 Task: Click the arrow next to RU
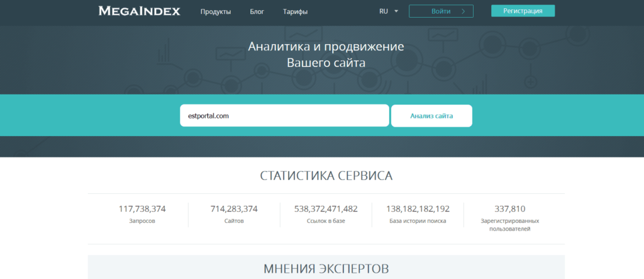pos(396,11)
